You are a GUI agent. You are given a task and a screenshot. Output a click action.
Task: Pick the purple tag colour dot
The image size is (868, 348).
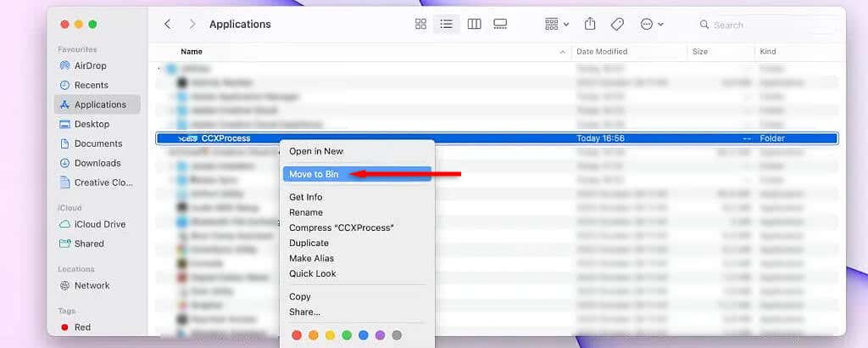380,335
